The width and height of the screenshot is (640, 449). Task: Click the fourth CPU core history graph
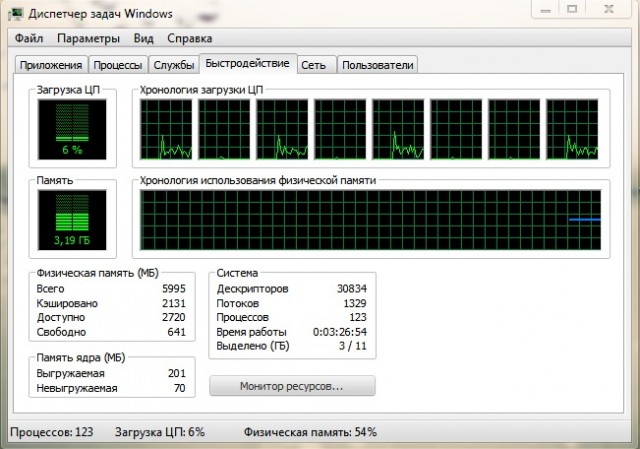tap(340, 129)
